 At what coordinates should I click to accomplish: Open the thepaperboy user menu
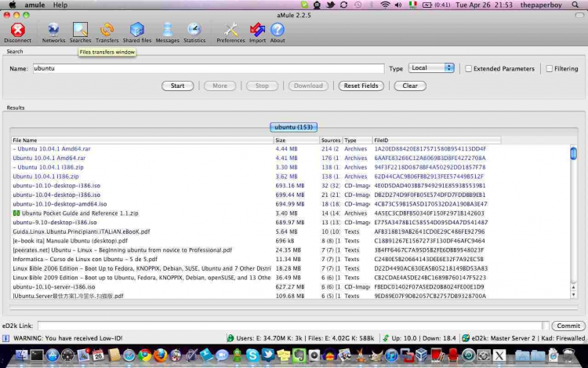(541, 5)
